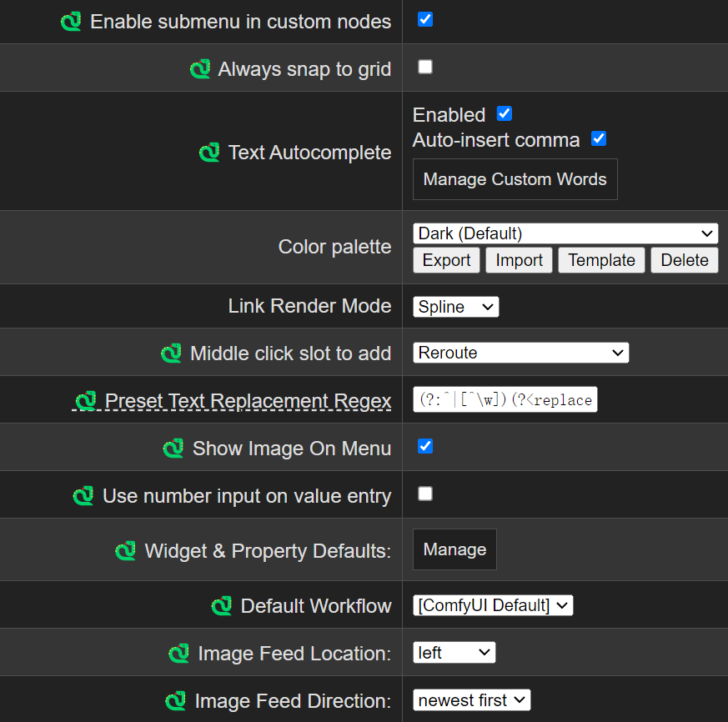Click snake icon beside Enable submenu in custom nodes
728x722 pixels.
(72, 22)
